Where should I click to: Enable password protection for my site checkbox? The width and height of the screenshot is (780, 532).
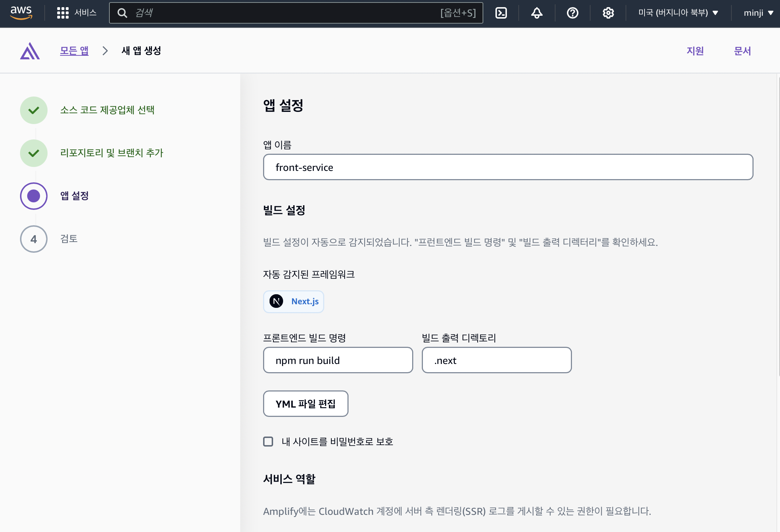point(268,442)
